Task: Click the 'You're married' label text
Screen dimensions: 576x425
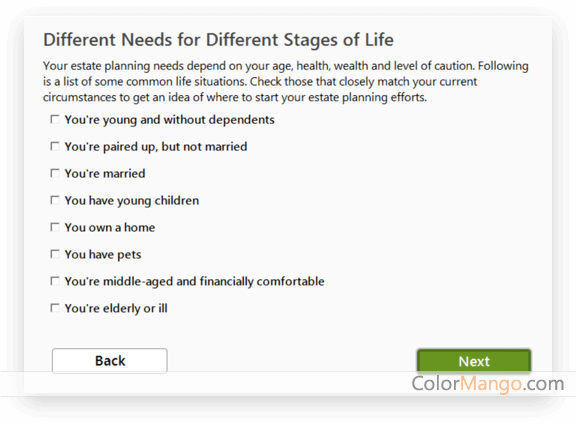Action: [x=105, y=173]
